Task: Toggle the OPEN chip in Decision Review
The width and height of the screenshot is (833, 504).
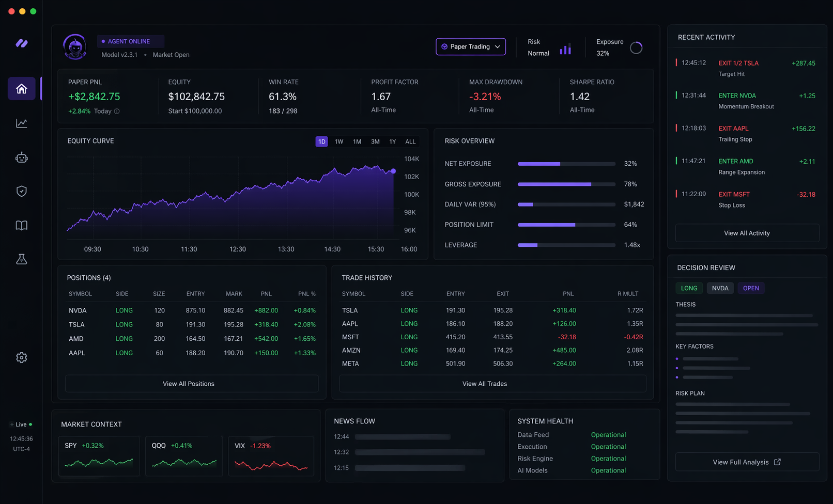Action: [x=751, y=288]
